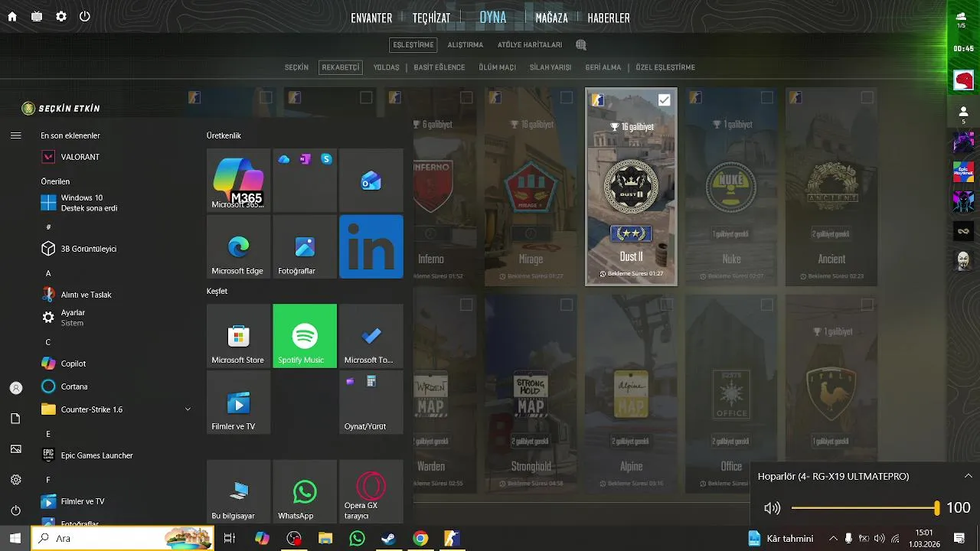Open the globe icon next to Atölye Haritaları
Screen dimensions: 980x551
(581, 45)
